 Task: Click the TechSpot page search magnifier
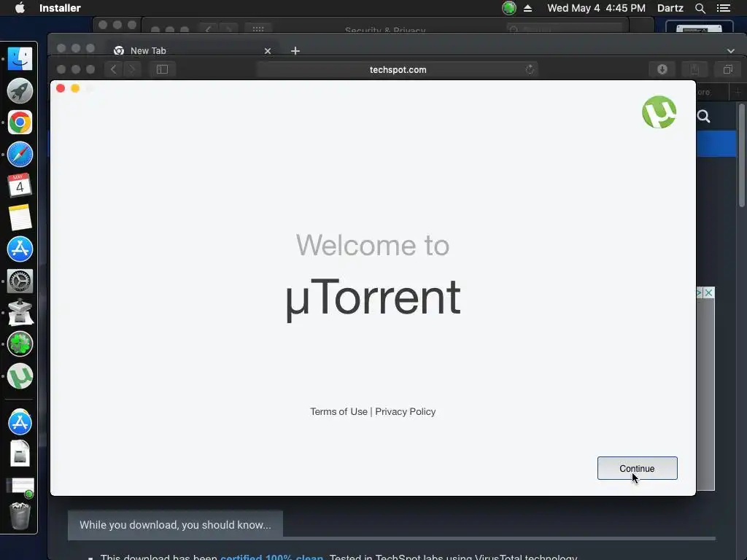pos(704,116)
